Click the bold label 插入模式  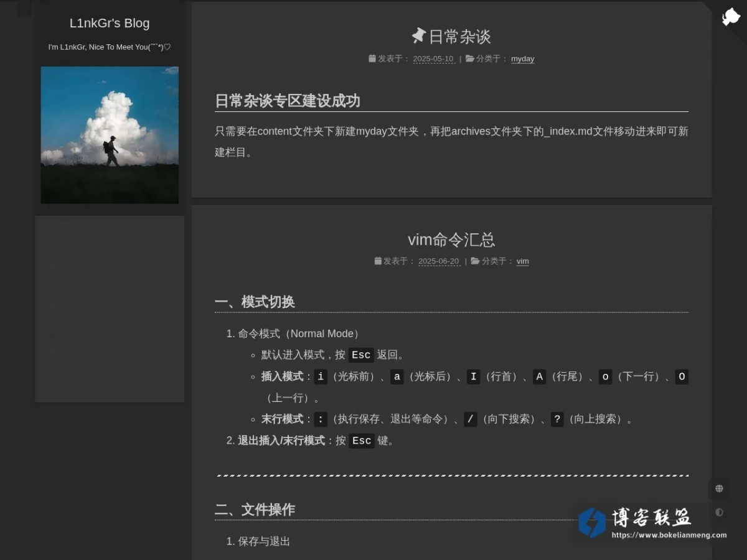pos(282,376)
